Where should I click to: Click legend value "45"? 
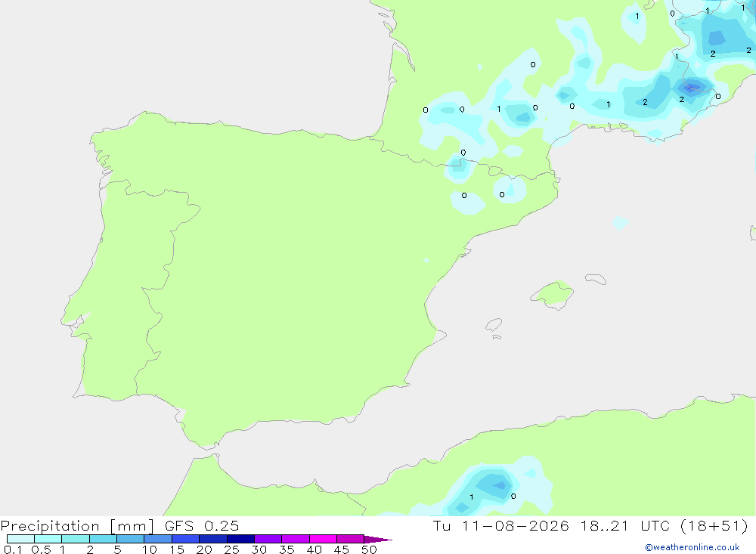(x=342, y=549)
